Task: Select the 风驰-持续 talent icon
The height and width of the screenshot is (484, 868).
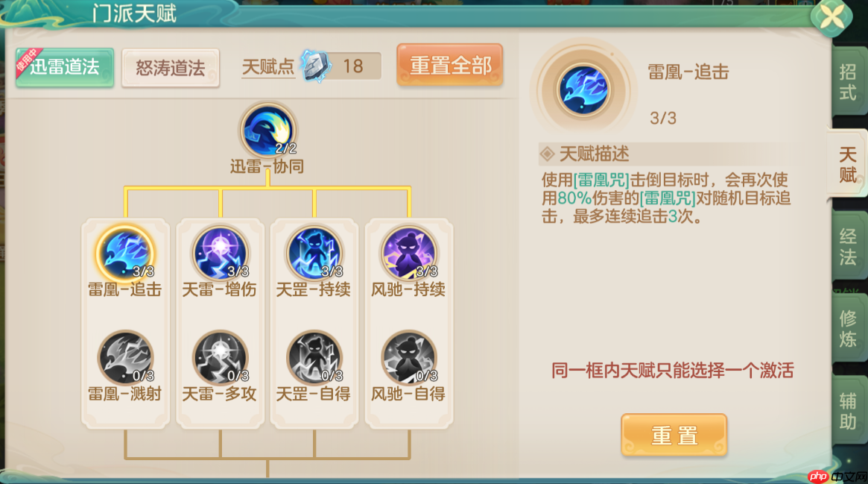Action: (x=409, y=253)
